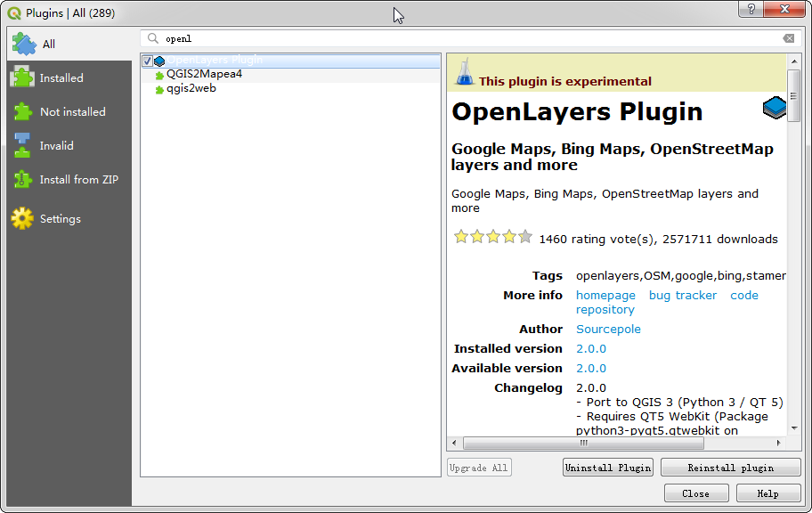Click the "Port to QGIS 3" changelog line

pyautogui.click(x=679, y=403)
